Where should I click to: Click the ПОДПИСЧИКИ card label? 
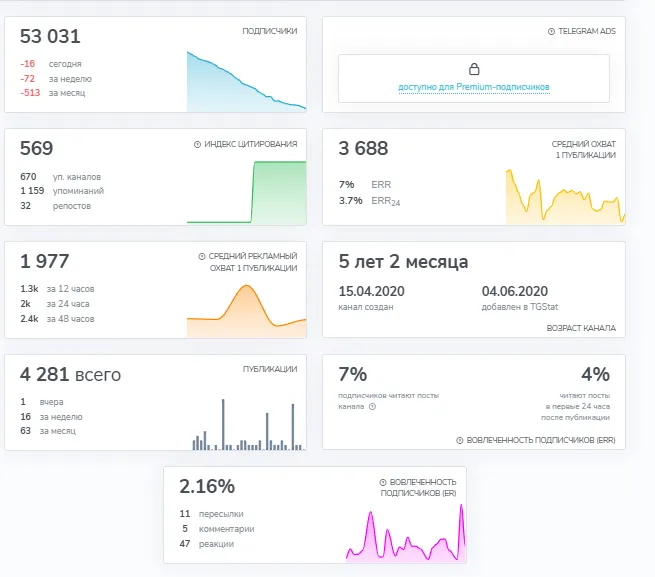click(x=270, y=31)
